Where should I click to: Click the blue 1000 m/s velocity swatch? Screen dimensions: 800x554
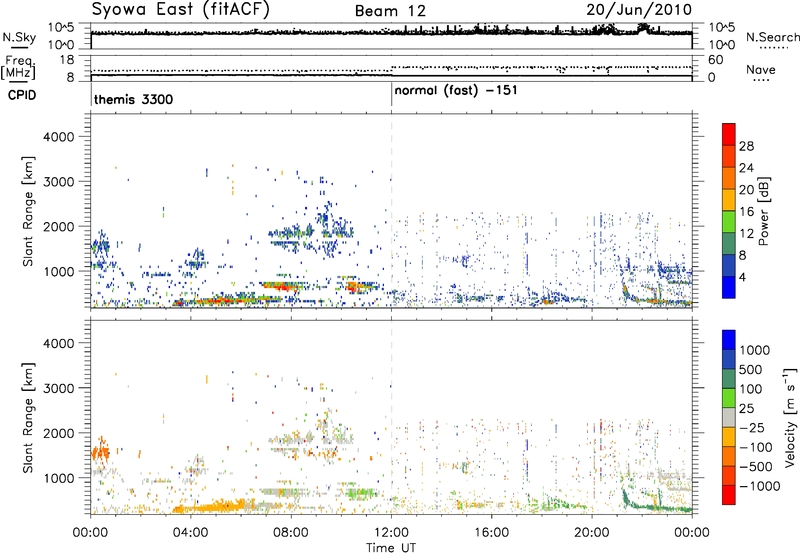pyautogui.click(x=729, y=340)
